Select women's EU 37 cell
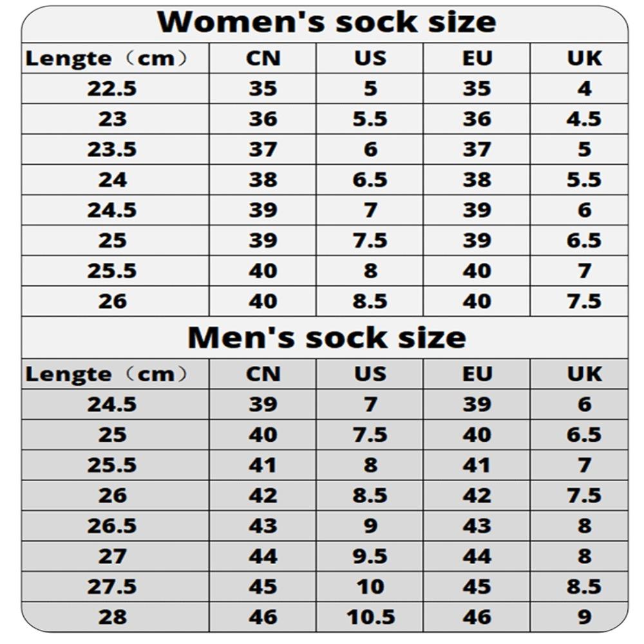Viewport: 644px width, 644px height. coord(477,149)
